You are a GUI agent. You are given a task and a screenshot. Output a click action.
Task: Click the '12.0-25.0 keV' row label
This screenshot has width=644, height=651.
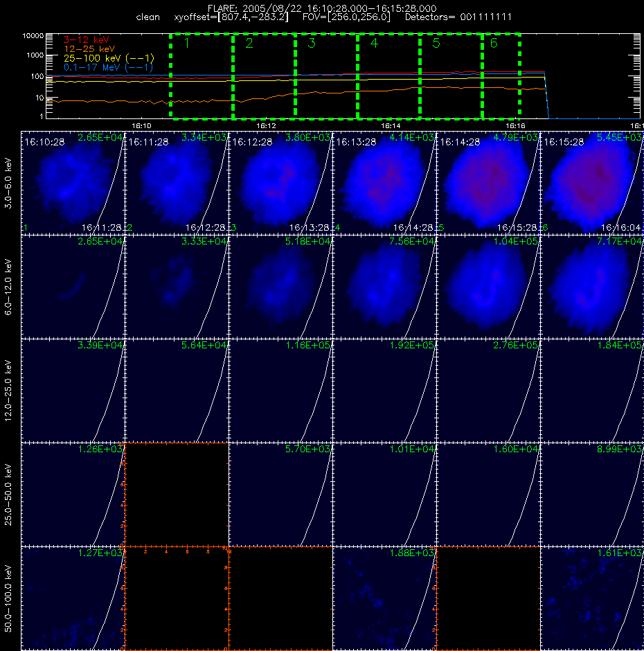click(8, 391)
